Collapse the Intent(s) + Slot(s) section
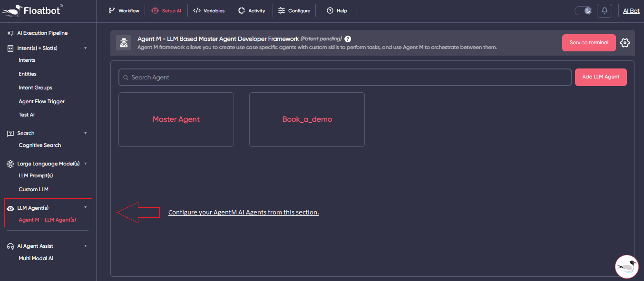This screenshot has width=644, height=281. pos(86,48)
